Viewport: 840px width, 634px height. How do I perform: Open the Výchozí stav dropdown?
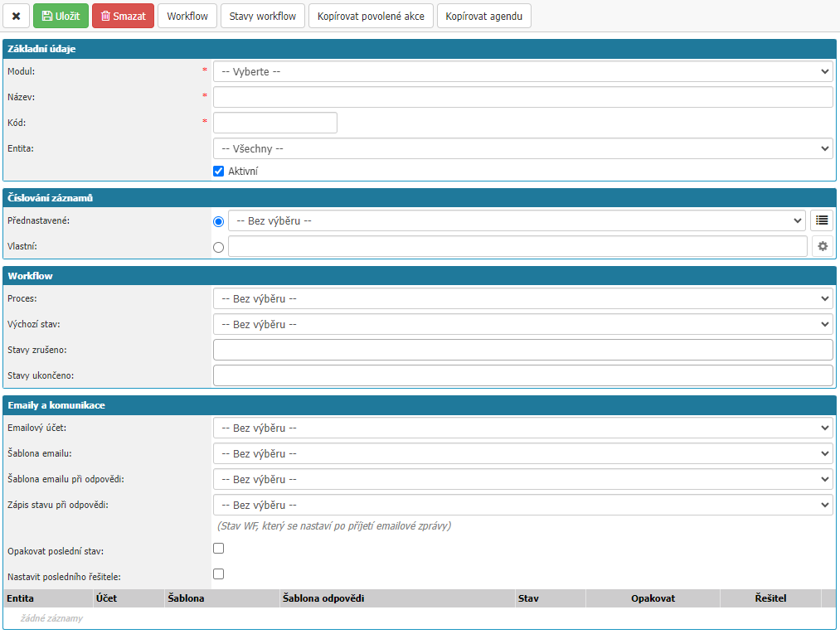tap(523, 325)
